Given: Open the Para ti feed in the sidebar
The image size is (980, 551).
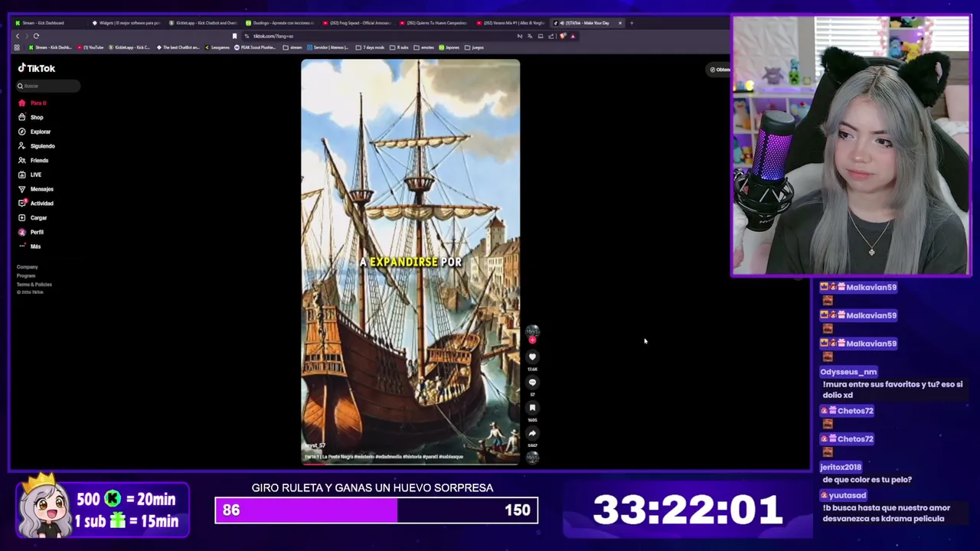Looking at the screenshot, I should point(33,103).
